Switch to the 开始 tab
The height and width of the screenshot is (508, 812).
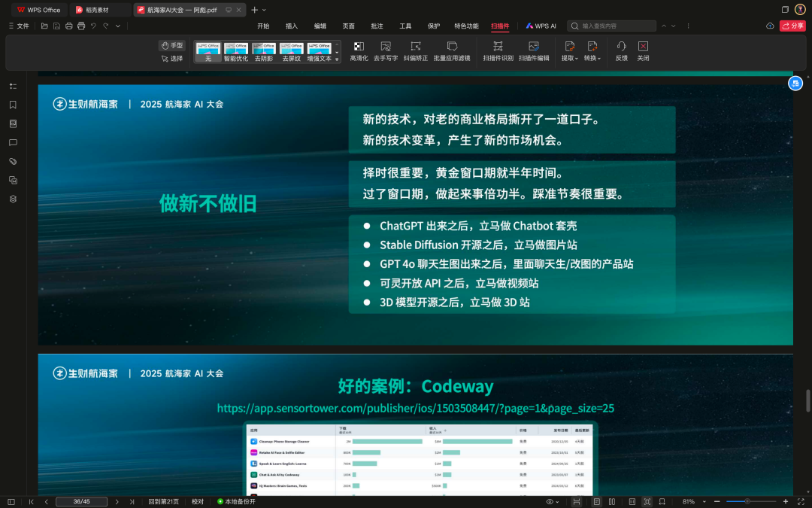[x=263, y=26]
